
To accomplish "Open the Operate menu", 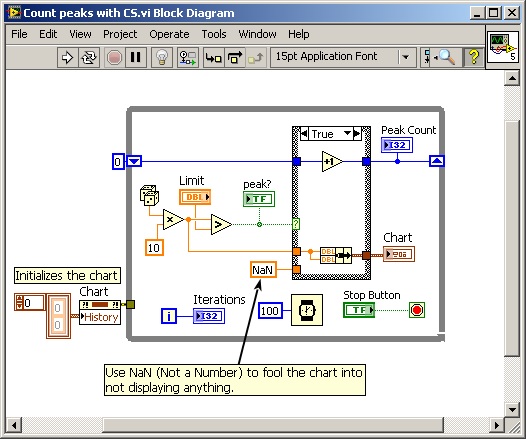I will 169,34.
